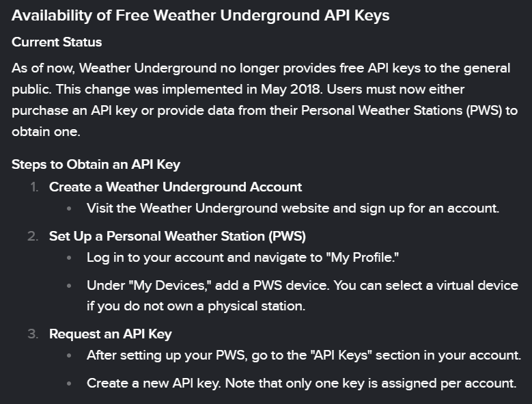Select step 'Set Up a Personal Weather Station (PWS)'

pyautogui.click(x=178, y=237)
